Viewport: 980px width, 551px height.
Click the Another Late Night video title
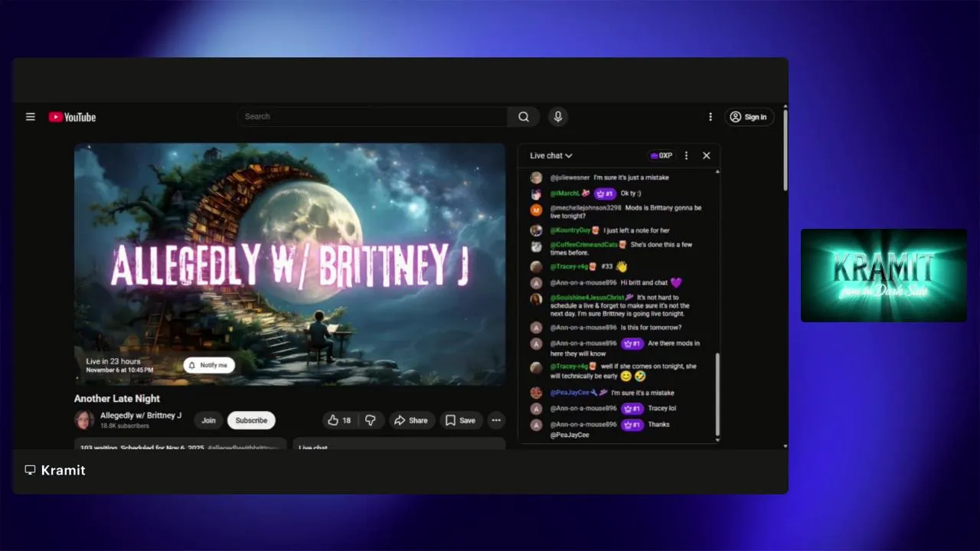(x=117, y=399)
